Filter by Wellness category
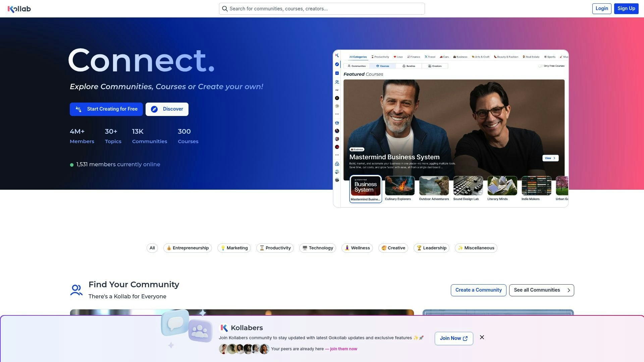644x362 pixels. click(x=357, y=248)
